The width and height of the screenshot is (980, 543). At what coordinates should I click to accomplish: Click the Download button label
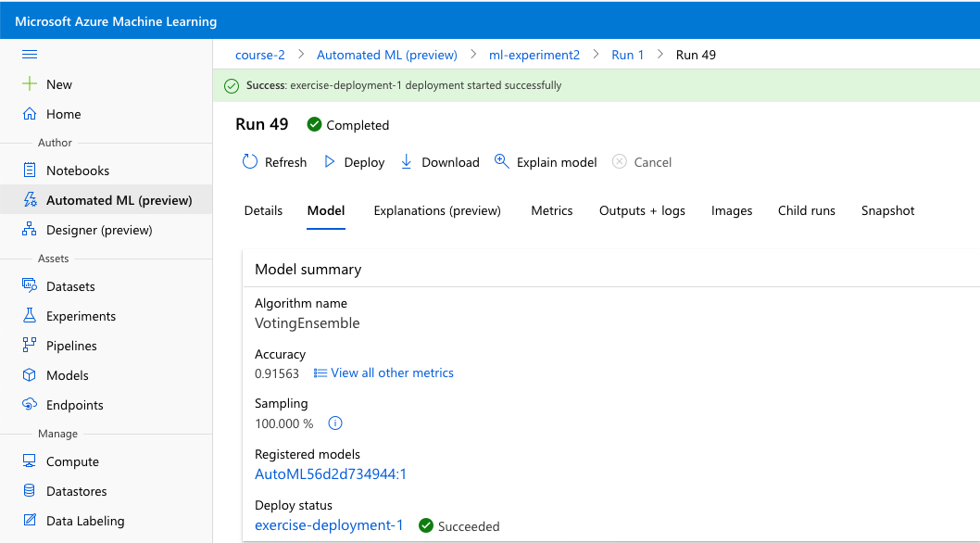tap(450, 163)
